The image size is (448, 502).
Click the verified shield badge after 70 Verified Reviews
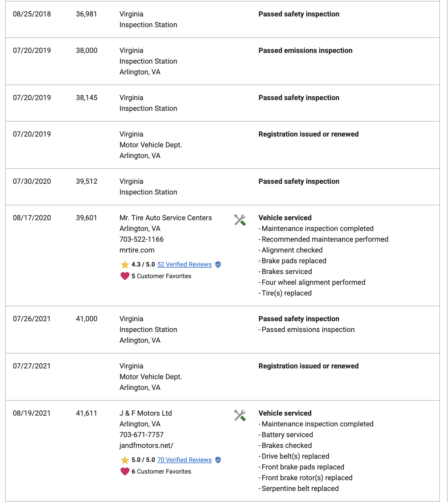pos(218,460)
